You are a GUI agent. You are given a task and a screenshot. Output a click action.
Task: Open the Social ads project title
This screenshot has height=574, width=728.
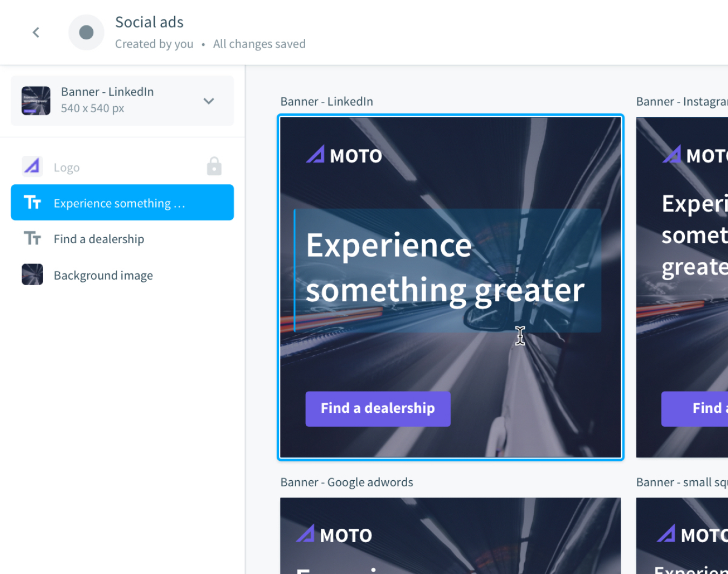(149, 22)
